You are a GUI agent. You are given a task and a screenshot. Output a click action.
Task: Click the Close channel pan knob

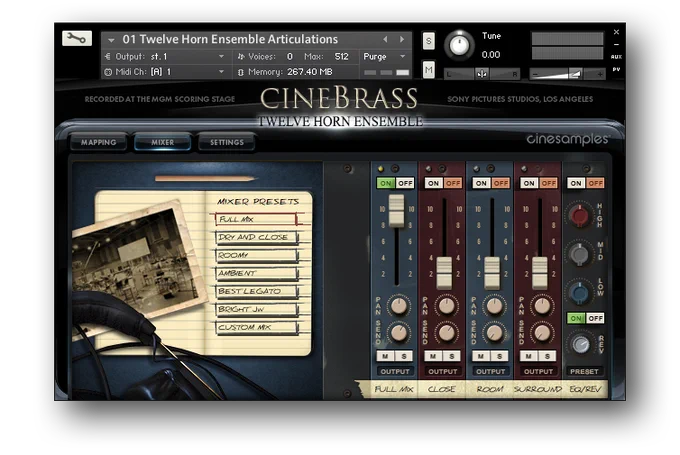click(x=446, y=305)
